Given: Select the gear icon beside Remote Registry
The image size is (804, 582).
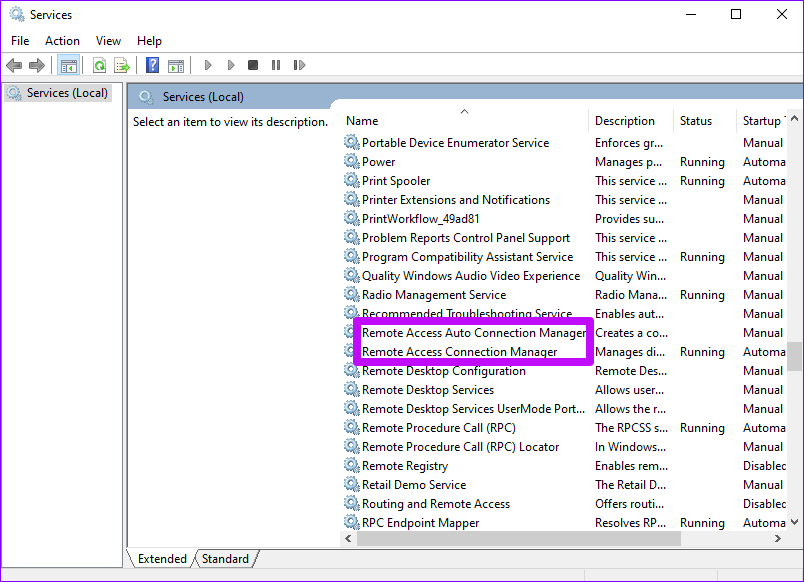Looking at the screenshot, I should [x=351, y=466].
